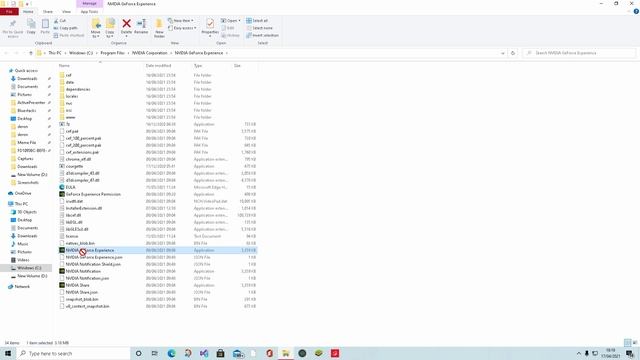Viewport: 640px width, 360px height.
Task: Select the locales folder
Action: coord(72,96)
